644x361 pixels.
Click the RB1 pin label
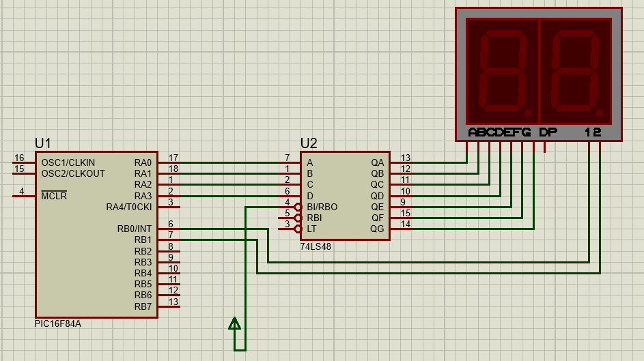pos(143,240)
